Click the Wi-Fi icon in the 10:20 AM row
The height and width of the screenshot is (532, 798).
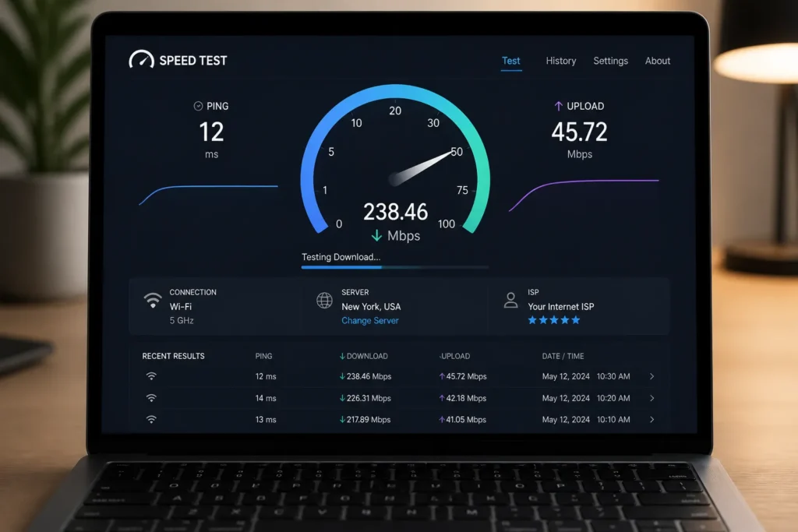[x=151, y=398]
